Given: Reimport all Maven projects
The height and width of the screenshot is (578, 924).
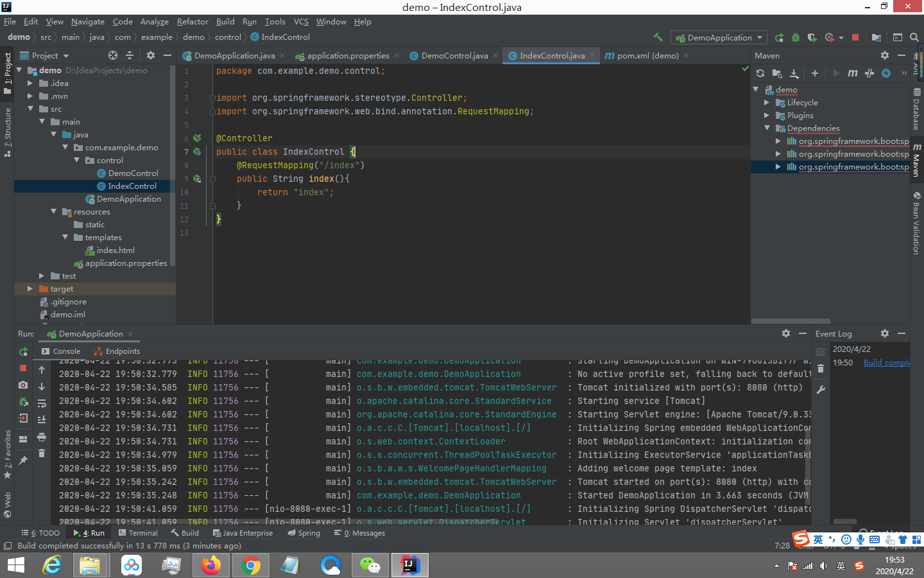Looking at the screenshot, I should (760, 73).
